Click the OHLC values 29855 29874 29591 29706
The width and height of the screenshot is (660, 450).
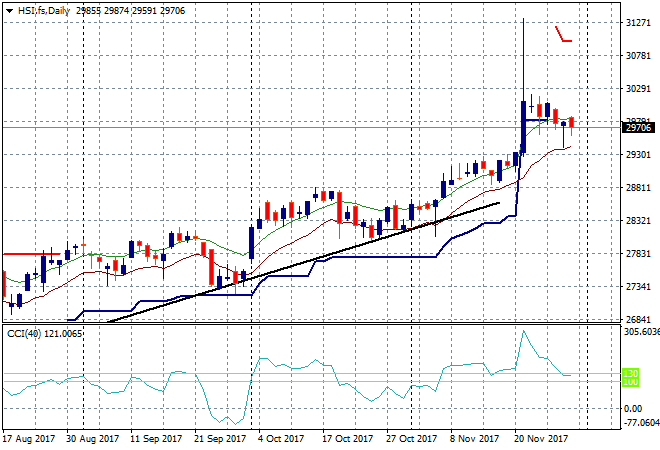[130, 10]
